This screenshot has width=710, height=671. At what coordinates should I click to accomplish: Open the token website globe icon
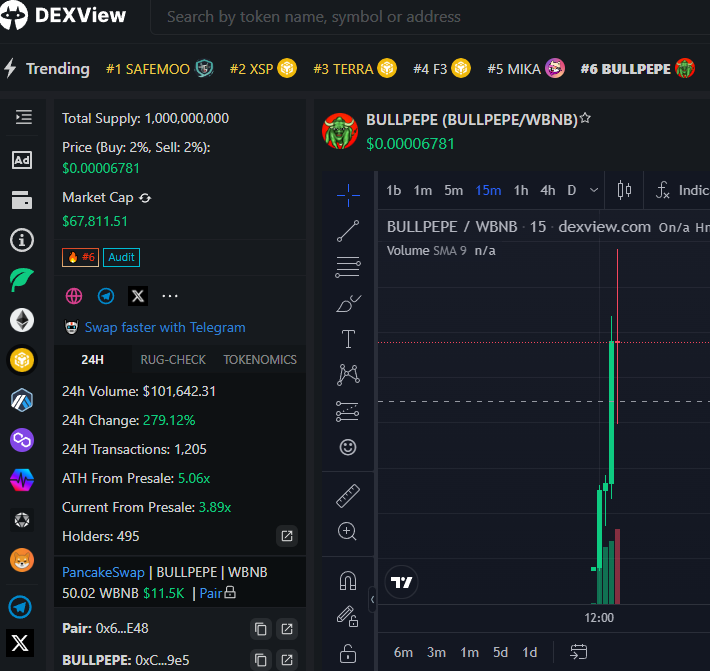(x=74, y=296)
